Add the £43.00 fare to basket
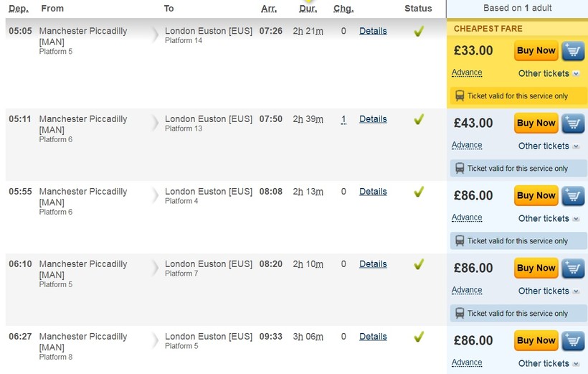The image size is (588, 374). [x=573, y=123]
